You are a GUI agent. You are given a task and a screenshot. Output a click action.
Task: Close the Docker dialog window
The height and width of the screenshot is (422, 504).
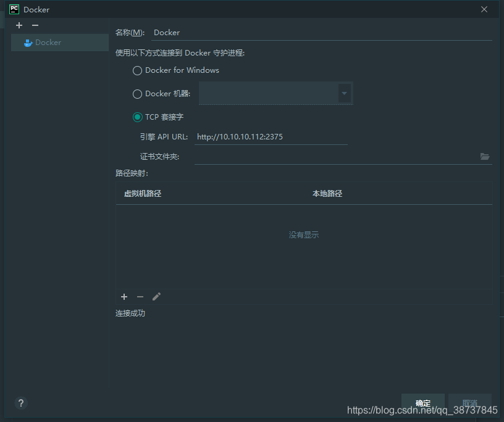click(x=484, y=9)
